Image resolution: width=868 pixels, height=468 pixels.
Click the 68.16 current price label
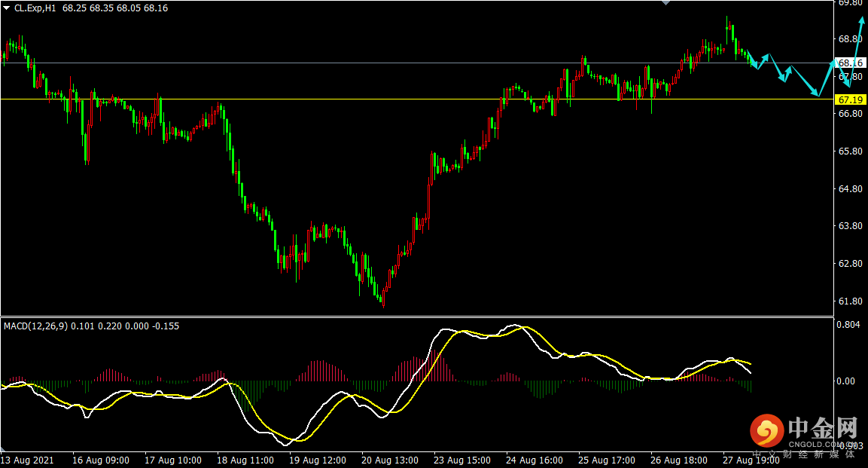pyautogui.click(x=850, y=63)
